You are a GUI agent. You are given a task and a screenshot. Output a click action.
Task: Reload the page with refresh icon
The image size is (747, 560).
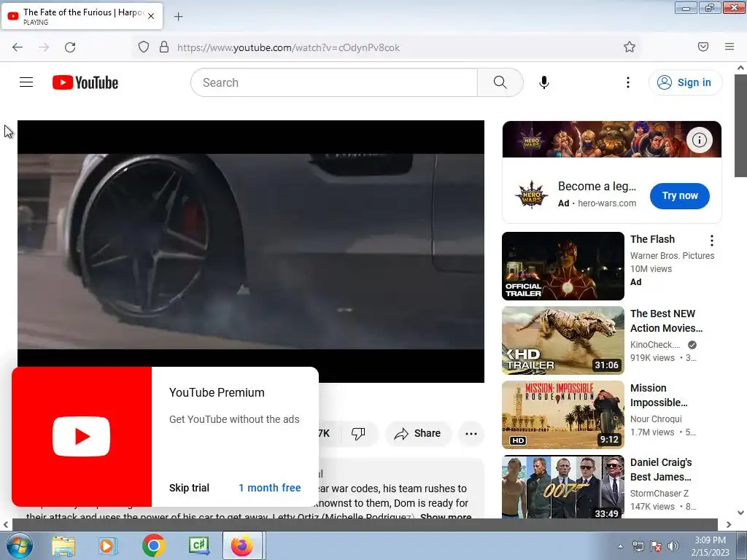[x=70, y=47]
